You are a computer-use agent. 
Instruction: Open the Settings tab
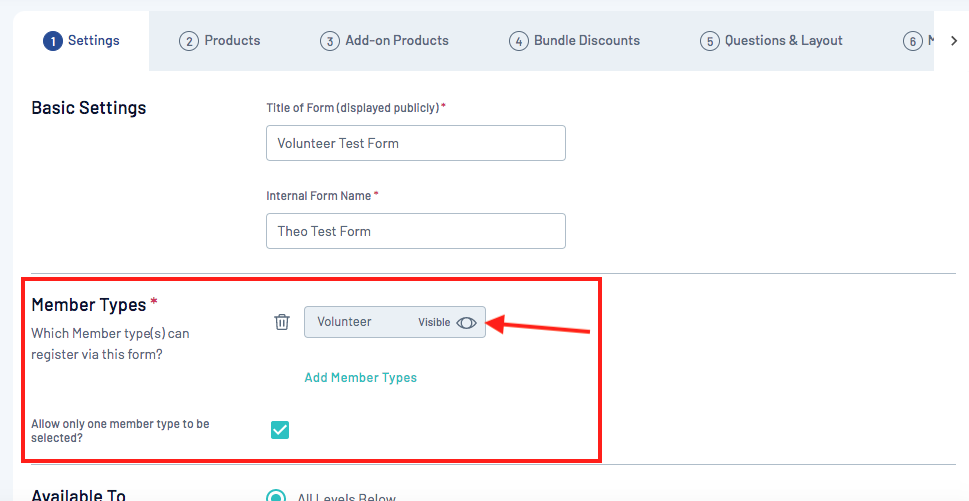click(x=82, y=41)
